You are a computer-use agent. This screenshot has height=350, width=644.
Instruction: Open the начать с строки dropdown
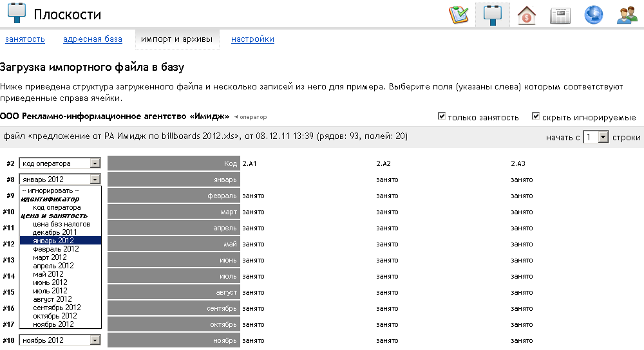pyautogui.click(x=596, y=137)
